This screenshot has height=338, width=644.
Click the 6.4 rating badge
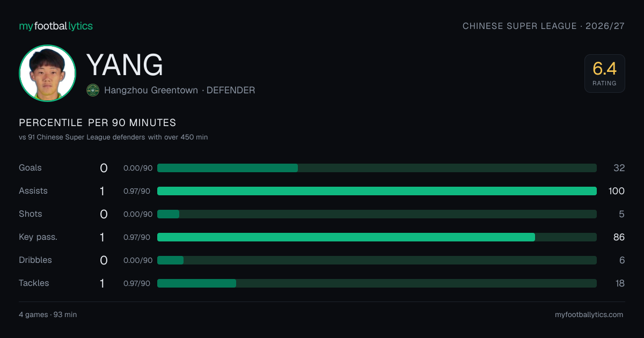pyautogui.click(x=605, y=74)
